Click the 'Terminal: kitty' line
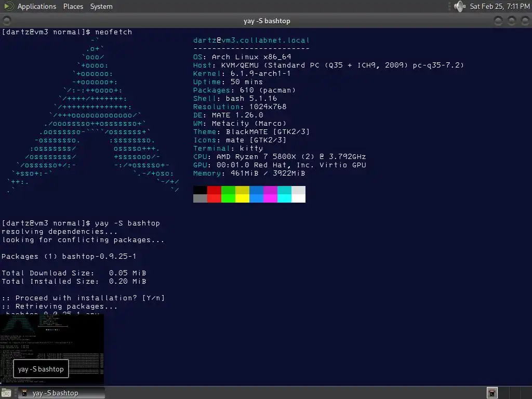This screenshot has height=399, width=532. point(228,148)
